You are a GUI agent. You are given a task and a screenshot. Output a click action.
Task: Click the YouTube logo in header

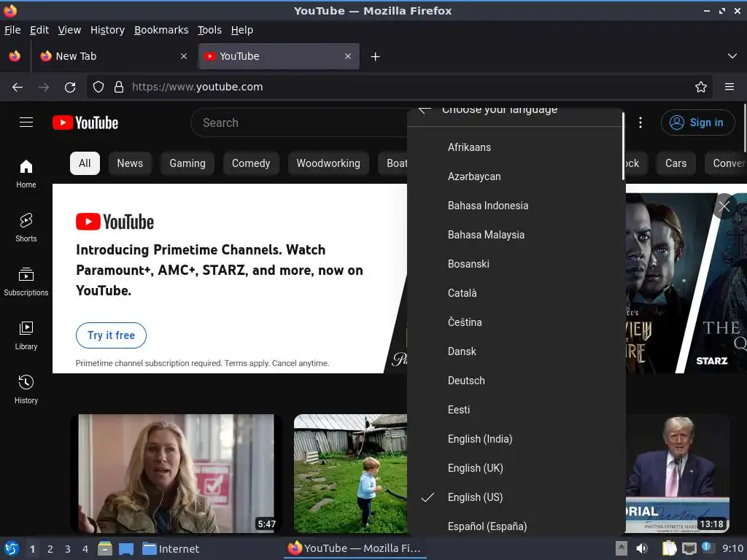coord(85,122)
